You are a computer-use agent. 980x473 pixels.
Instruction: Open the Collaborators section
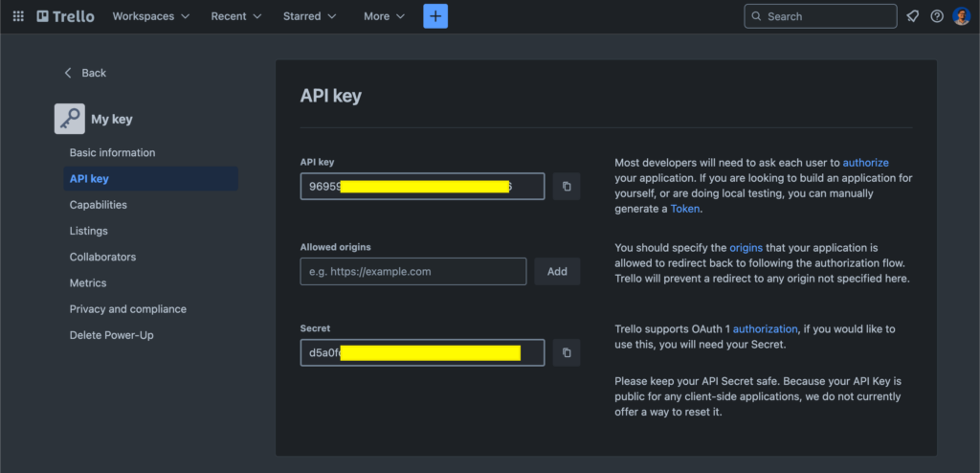tap(102, 258)
